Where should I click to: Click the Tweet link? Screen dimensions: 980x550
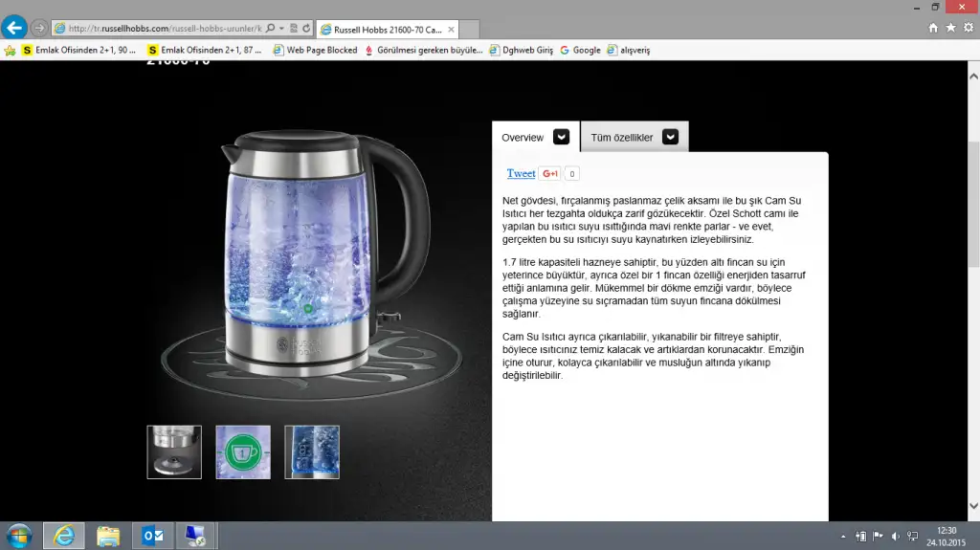(521, 173)
